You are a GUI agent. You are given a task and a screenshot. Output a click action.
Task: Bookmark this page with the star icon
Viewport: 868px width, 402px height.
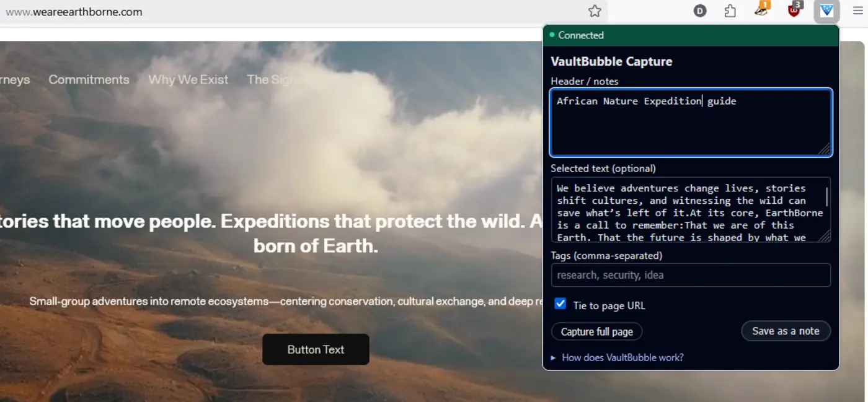click(x=595, y=11)
